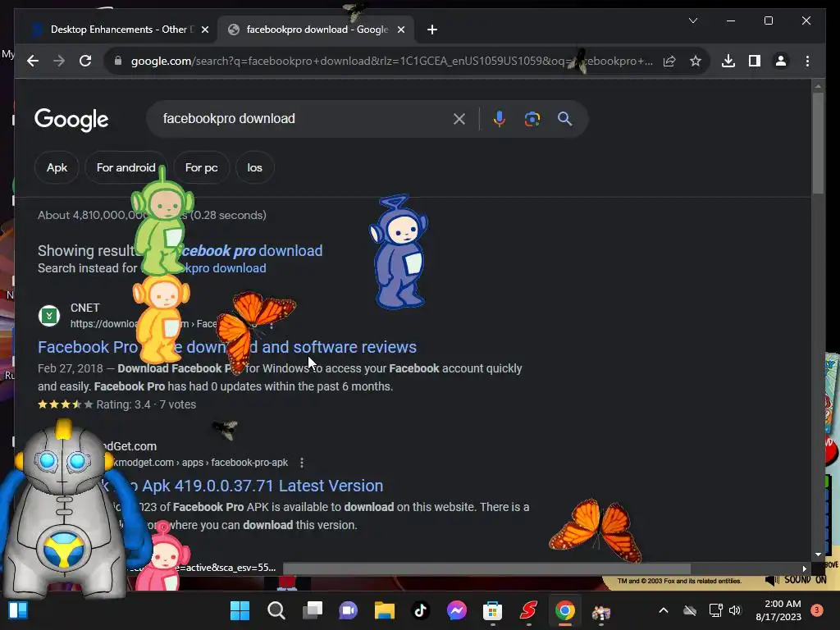Open Microsoft Store from taskbar

492,610
